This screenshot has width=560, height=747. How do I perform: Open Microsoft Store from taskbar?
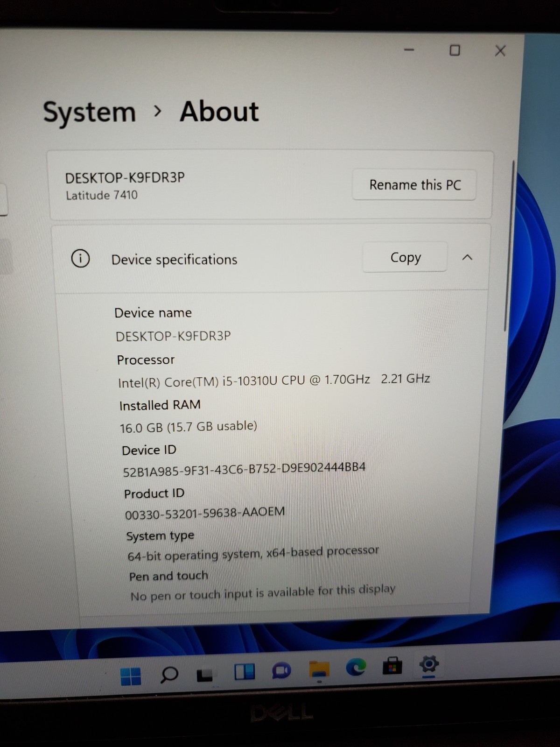pyautogui.click(x=392, y=666)
